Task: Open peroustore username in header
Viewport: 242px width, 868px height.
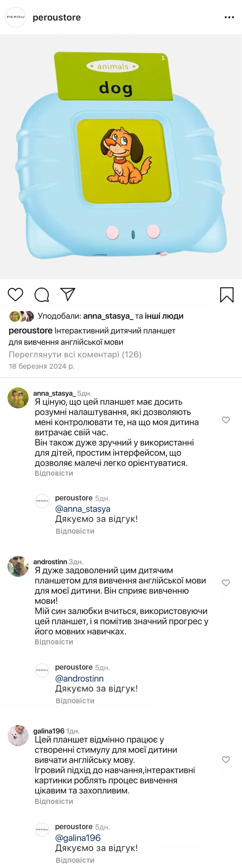Action: coord(57,17)
